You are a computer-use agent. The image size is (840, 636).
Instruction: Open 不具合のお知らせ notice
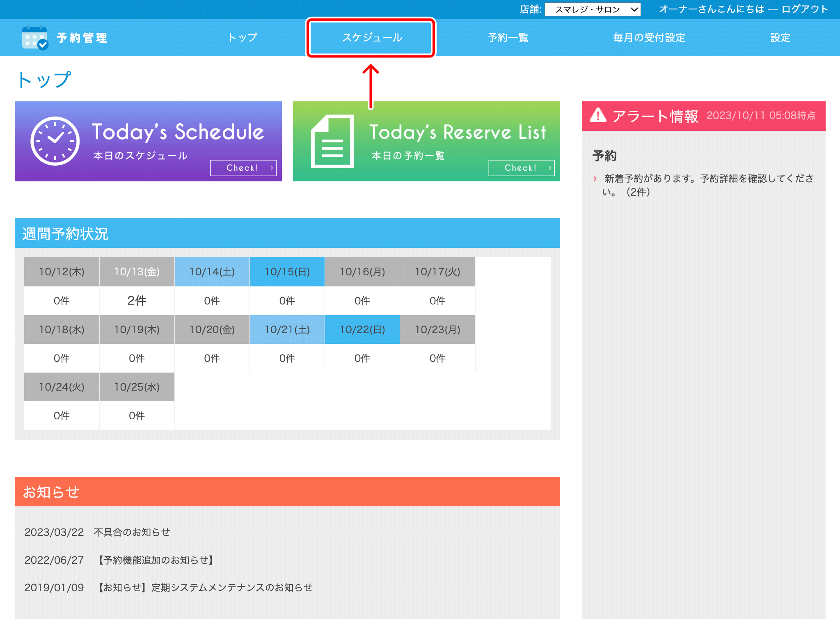[x=132, y=532]
